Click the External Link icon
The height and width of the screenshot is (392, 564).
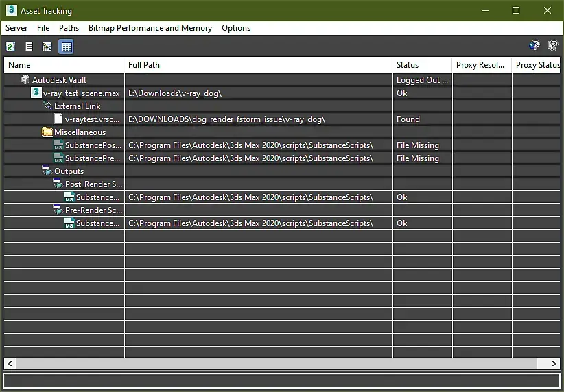point(47,106)
